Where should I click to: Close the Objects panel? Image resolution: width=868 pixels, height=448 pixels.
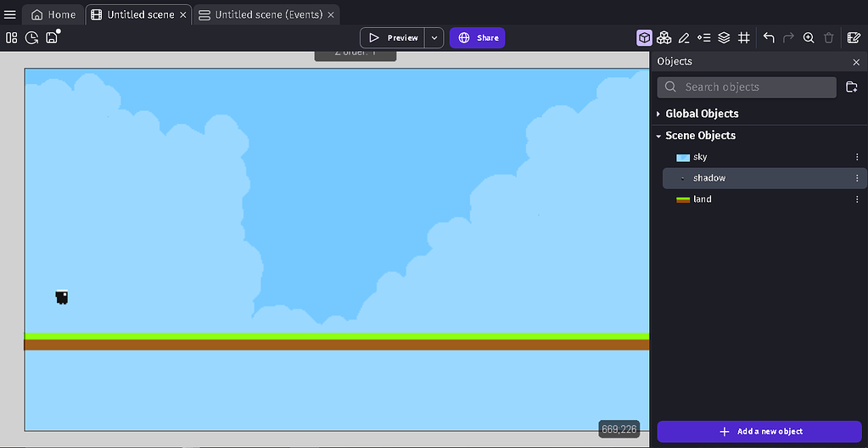(x=856, y=62)
